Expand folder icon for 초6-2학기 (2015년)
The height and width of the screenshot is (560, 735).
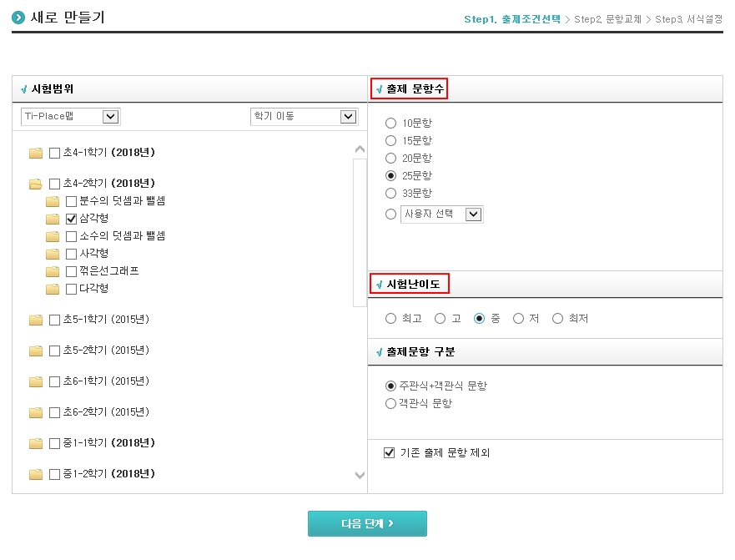[36, 413]
